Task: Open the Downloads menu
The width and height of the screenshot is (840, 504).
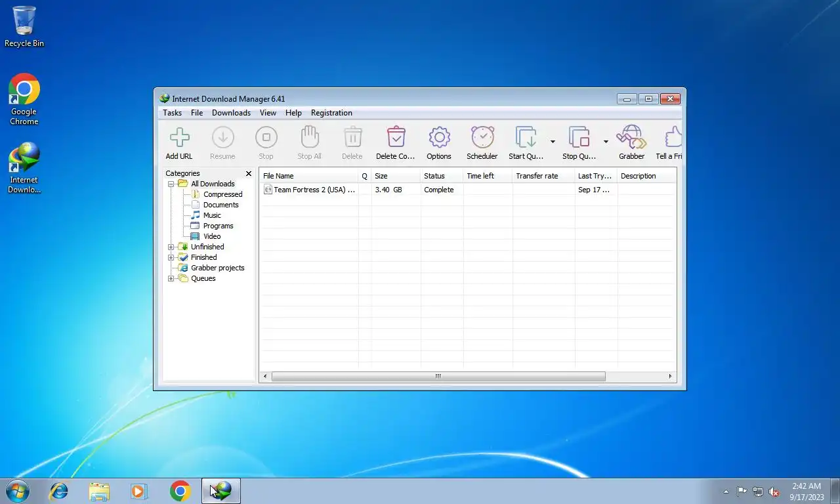Action: [231, 113]
